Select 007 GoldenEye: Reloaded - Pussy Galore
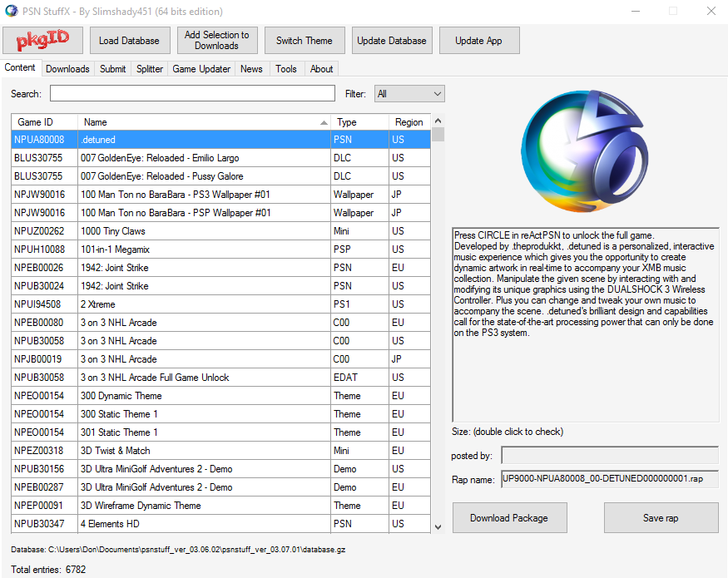Image resolution: width=728 pixels, height=578 pixels. 221,176
